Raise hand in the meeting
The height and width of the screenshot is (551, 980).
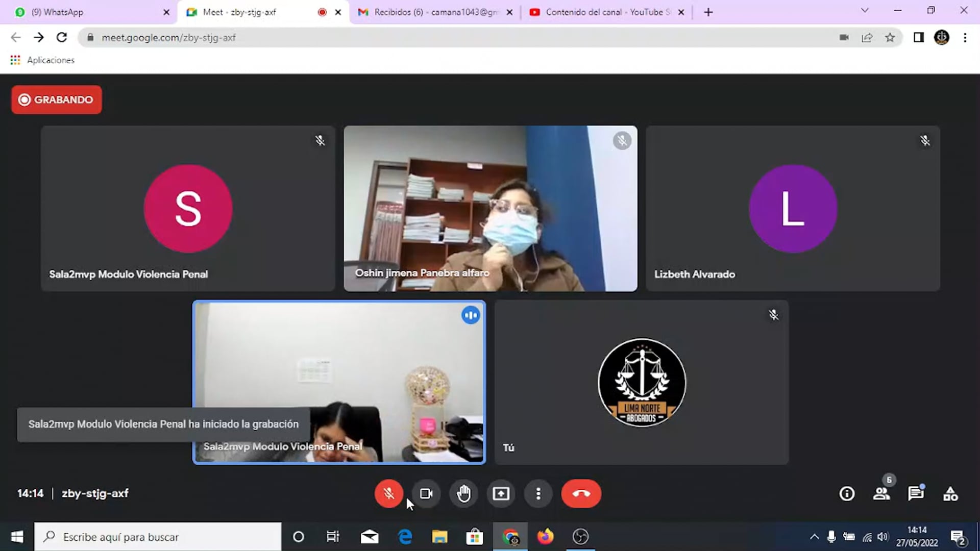pyautogui.click(x=463, y=493)
